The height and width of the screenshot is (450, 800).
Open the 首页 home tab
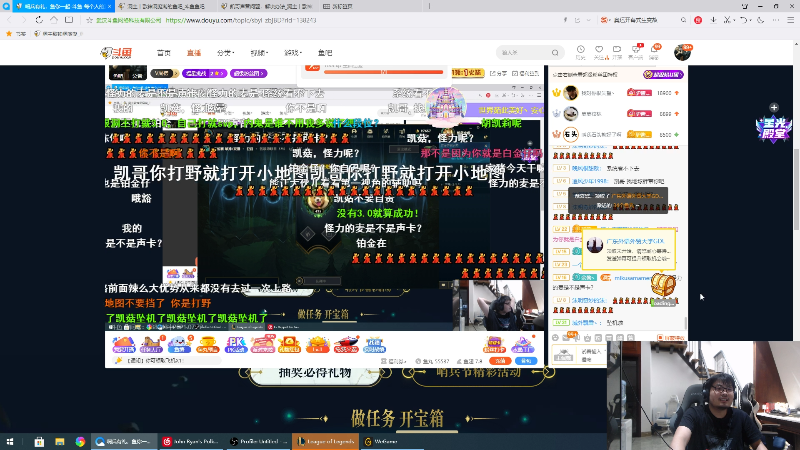click(164, 53)
